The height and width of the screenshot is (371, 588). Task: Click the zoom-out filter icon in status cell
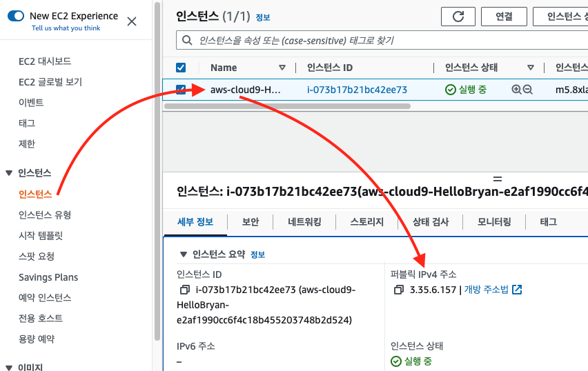point(528,90)
